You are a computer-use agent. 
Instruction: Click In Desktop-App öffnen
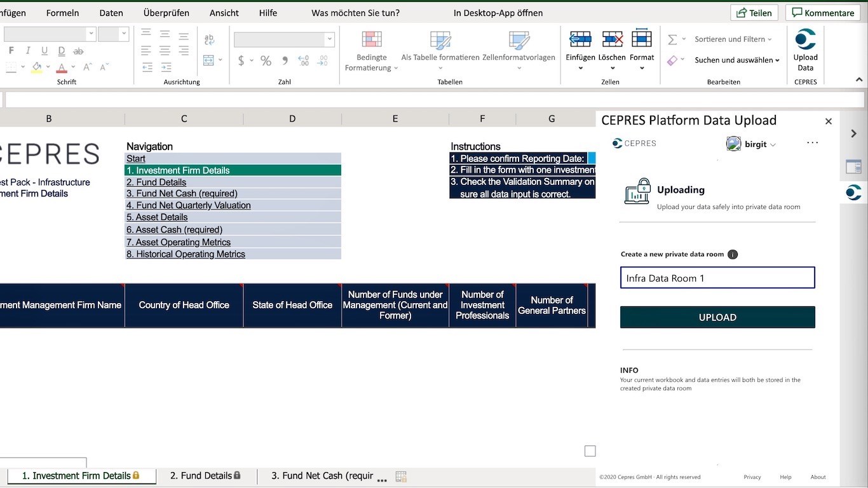click(498, 13)
